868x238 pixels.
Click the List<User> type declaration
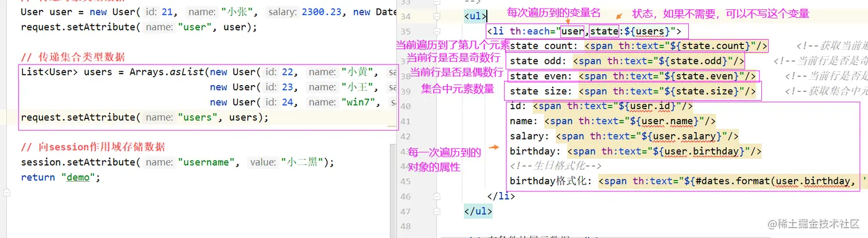[x=49, y=72]
